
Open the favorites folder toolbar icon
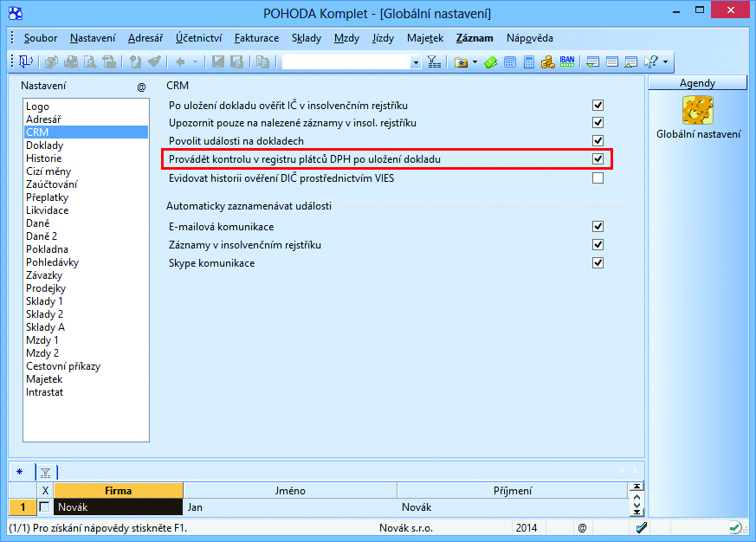[x=461, y=62]
